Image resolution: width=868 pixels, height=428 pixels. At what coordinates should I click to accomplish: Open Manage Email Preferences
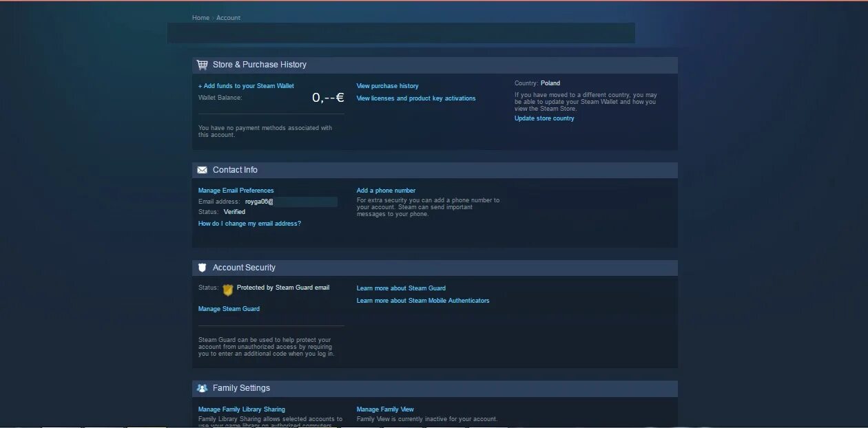pyautogui.click(x=236, y=191)
